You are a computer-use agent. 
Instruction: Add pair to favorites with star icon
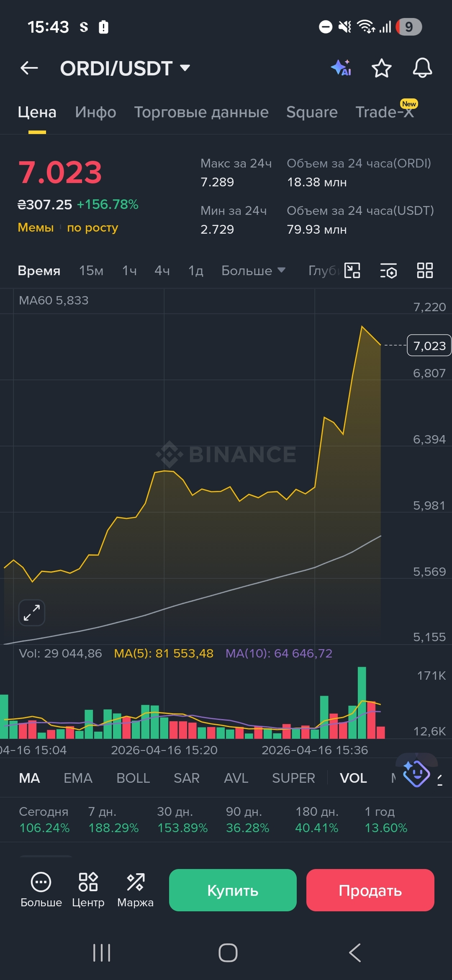[381, 68]
